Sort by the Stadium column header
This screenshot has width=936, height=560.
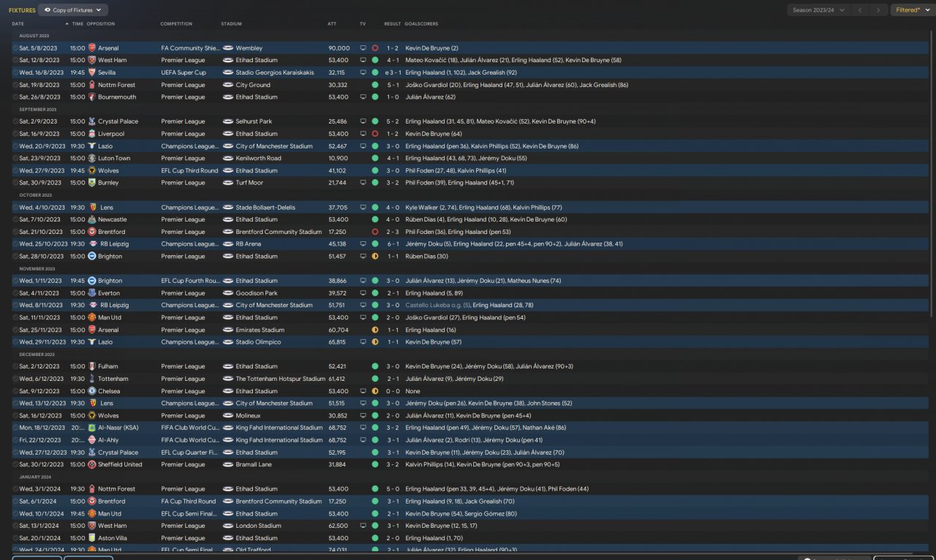click(x=231, y=24)
